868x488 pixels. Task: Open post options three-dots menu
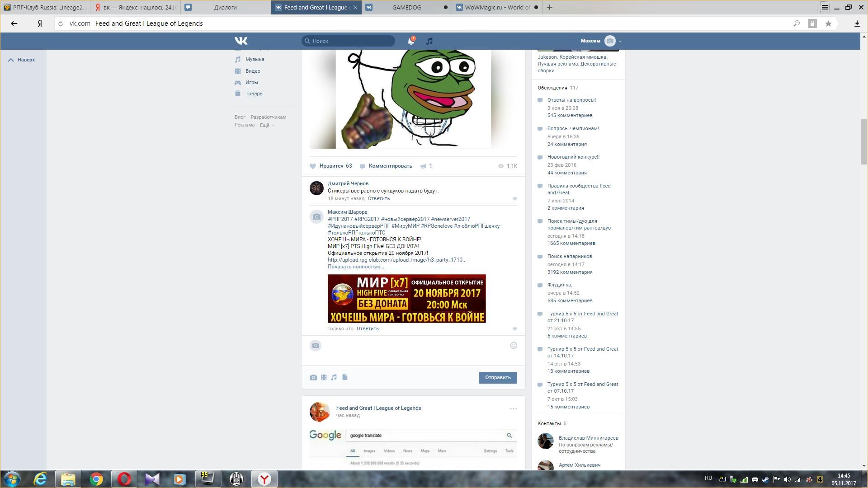pos(513,409)
